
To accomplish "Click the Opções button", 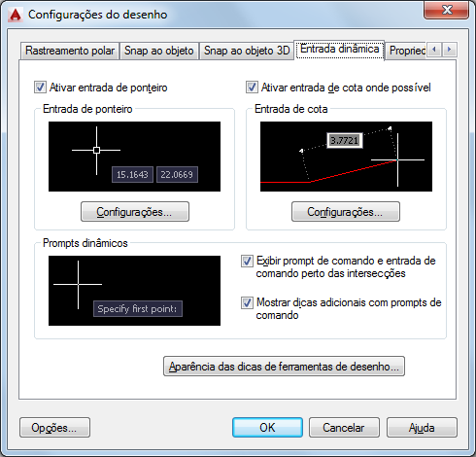I will 54,428.
